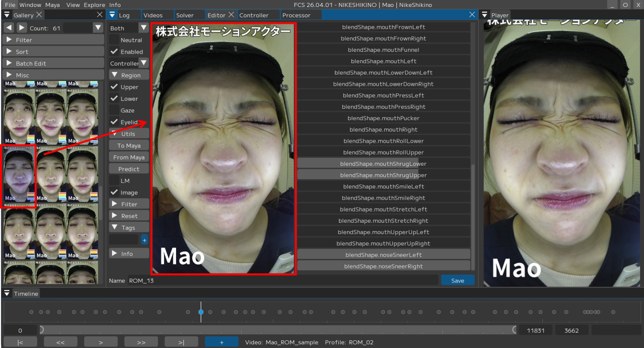Click the Save button

457,280
